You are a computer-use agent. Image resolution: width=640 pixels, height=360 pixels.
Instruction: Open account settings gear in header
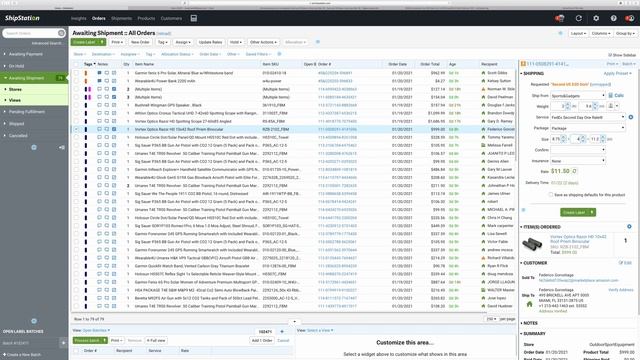click(596, 18)
